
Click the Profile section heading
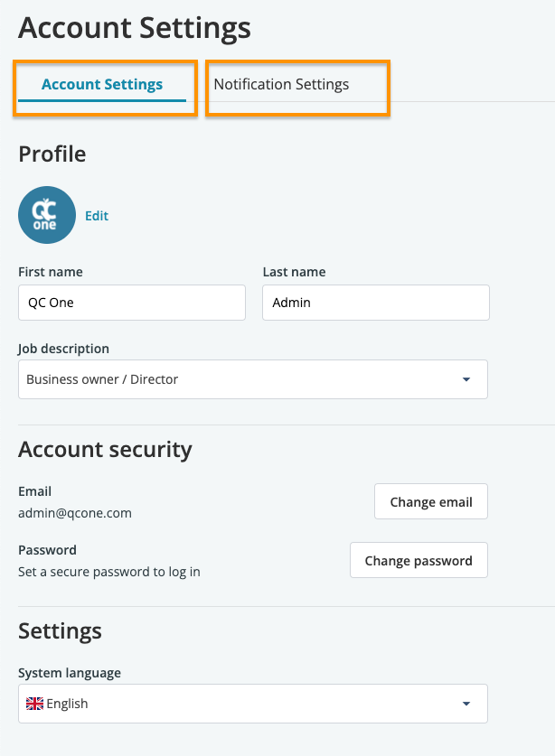pos(52,154)
